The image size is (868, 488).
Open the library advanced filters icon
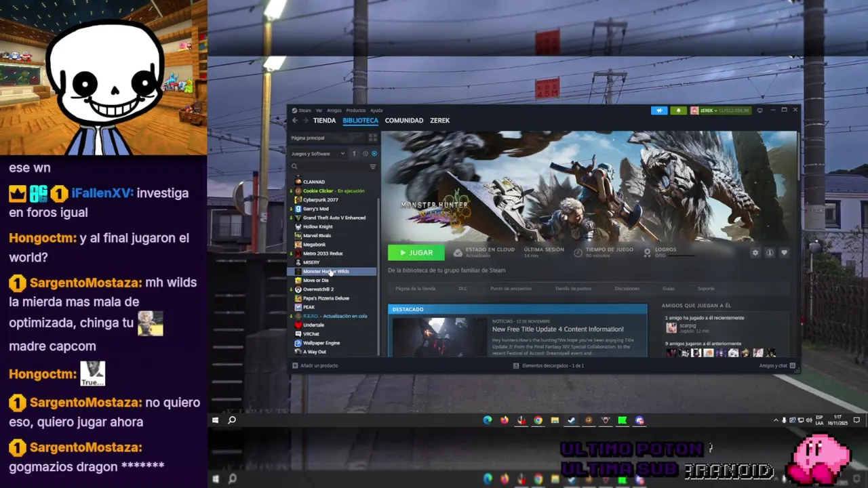pos(372,167)
